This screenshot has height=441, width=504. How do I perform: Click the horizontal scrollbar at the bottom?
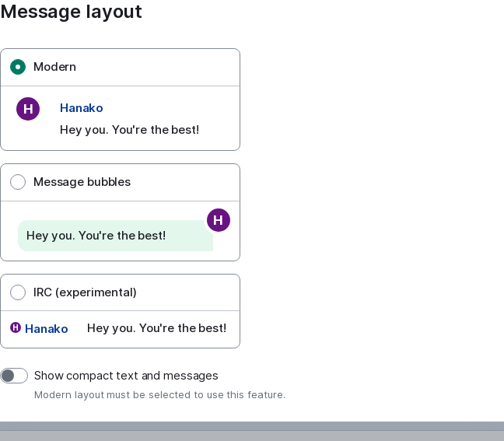coord(252,426)
